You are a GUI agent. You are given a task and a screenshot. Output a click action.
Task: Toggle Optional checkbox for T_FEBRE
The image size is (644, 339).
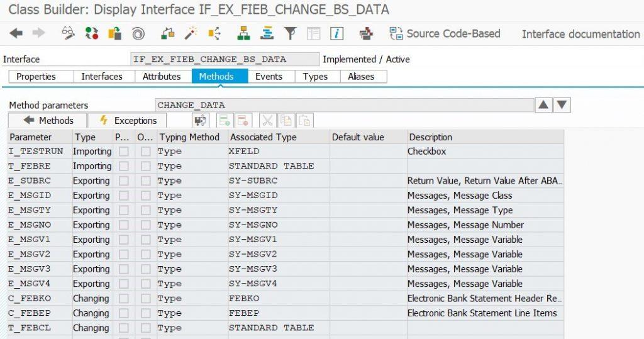146,166
